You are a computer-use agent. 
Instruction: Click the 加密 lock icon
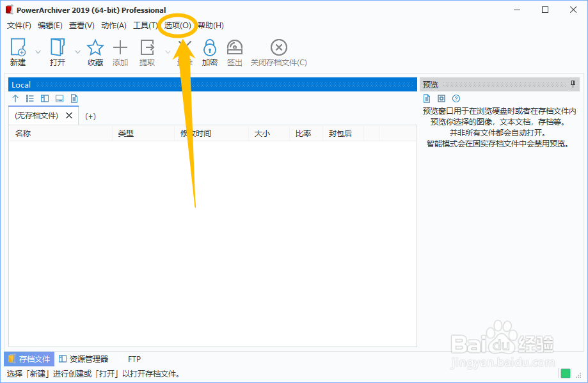pos(210,48)
